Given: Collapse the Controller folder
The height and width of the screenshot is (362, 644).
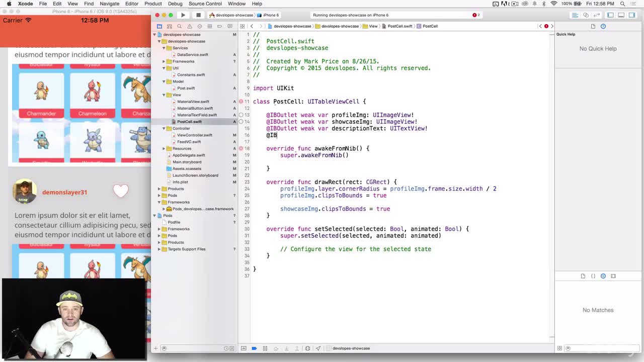Looking at the screenshot, I should click(x=164, y=128).
